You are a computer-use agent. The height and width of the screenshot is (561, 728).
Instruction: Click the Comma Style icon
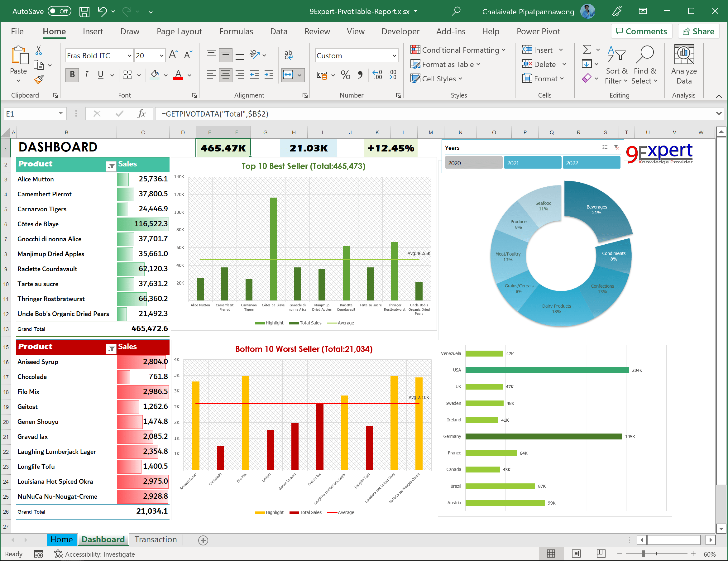point(360,75)
